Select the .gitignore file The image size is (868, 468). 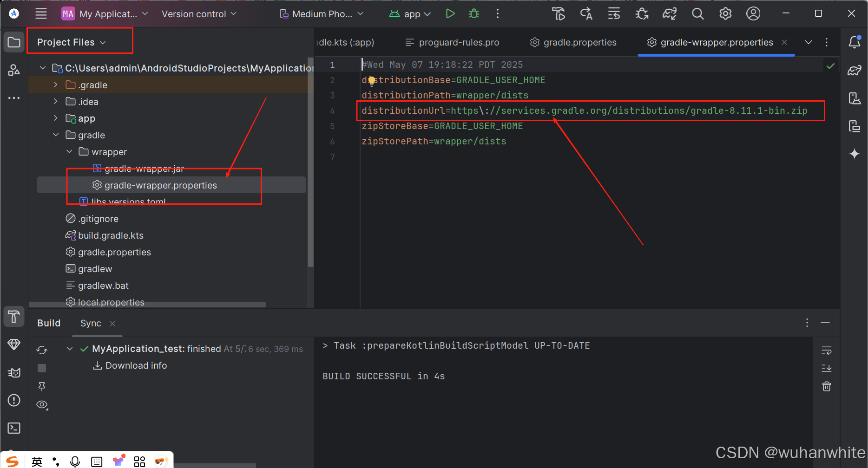[x=92, y=219]
